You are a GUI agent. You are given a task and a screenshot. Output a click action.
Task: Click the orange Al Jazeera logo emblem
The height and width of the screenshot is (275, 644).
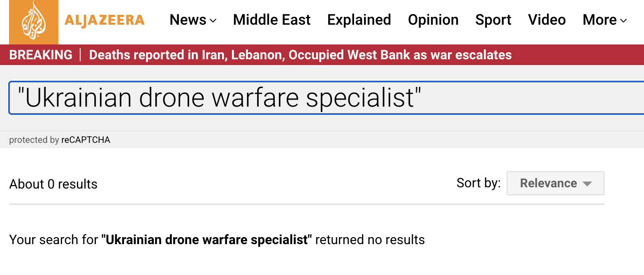[34, 21]
